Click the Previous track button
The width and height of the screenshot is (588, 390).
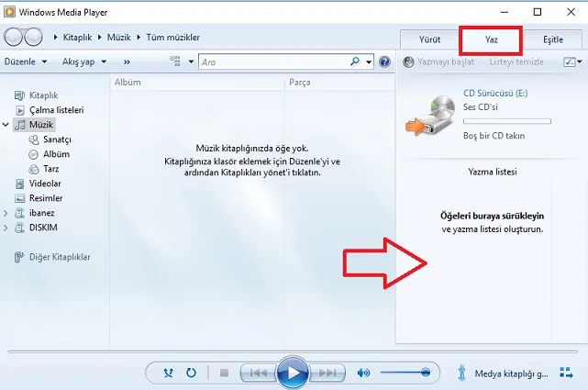(x=259, y=373)
